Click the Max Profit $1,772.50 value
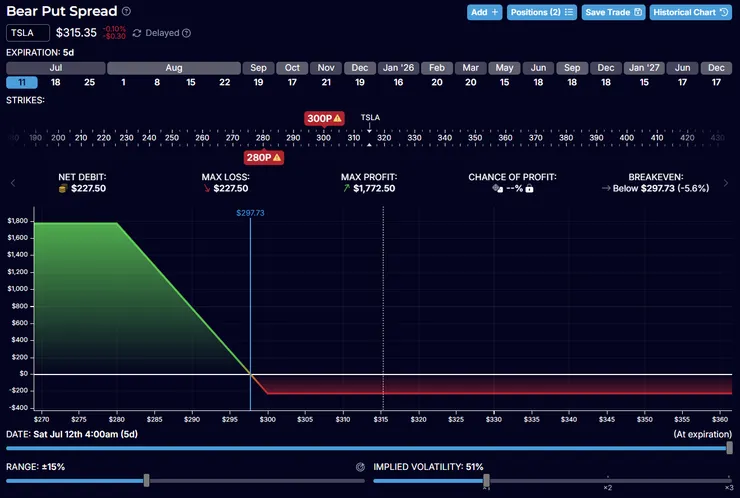 (374, 188)
